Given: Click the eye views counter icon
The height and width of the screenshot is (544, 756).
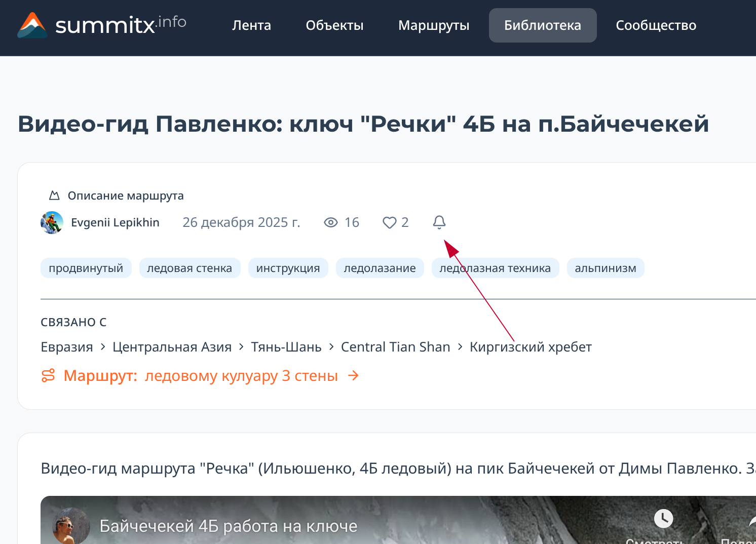Looking at the screenshot, I should [331, 222].
